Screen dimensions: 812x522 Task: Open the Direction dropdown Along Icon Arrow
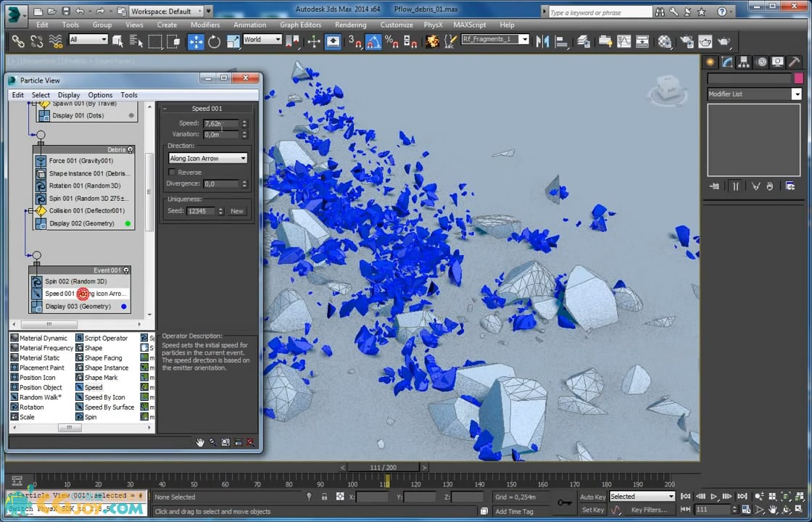tap(207, 159)
